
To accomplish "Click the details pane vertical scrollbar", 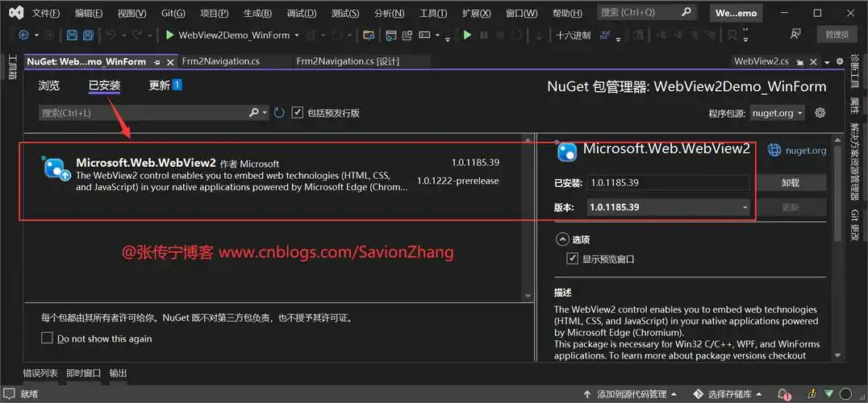I will pyautogui.click(x=837, y=247).
